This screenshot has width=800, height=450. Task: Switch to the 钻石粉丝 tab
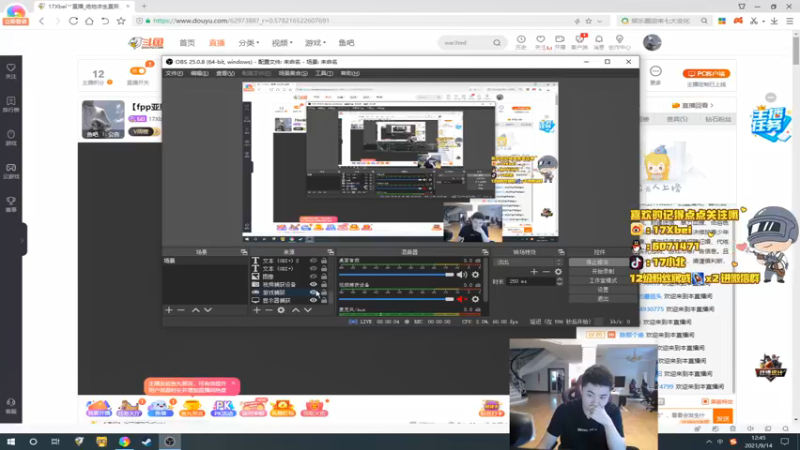(718, 119)
